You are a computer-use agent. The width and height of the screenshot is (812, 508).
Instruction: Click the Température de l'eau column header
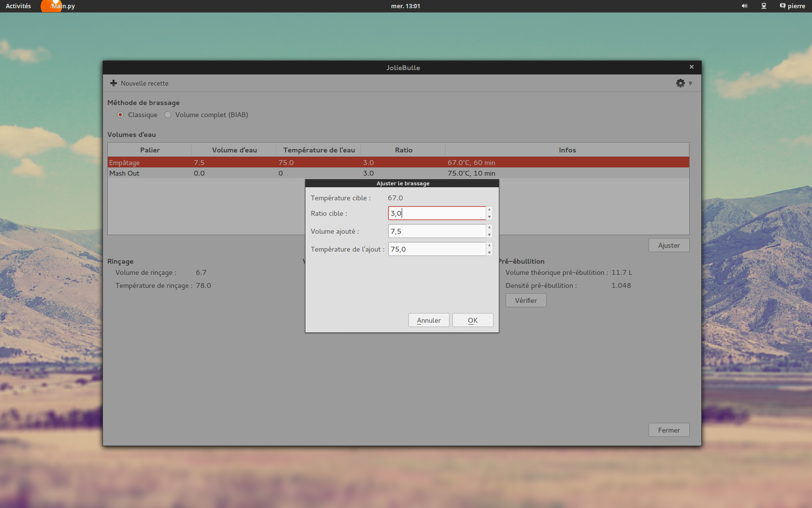click(319, 150)
